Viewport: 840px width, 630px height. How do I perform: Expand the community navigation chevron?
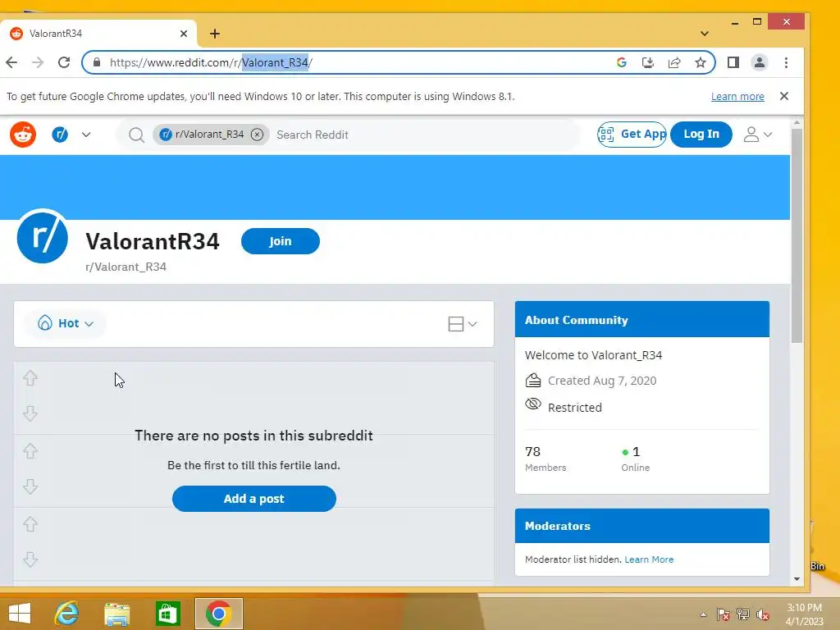86,135
